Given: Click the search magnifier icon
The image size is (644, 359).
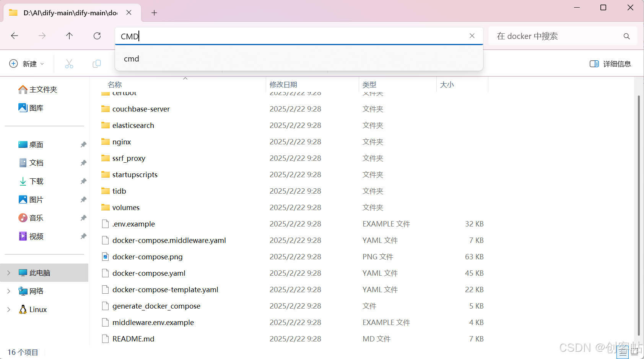Looking at the screenshot, I should (626, 36).
